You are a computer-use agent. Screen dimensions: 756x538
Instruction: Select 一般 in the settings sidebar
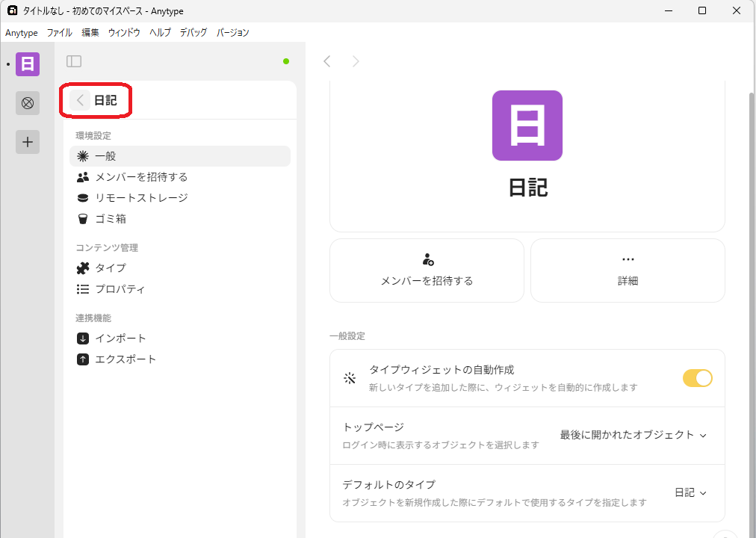click(180, 156)
